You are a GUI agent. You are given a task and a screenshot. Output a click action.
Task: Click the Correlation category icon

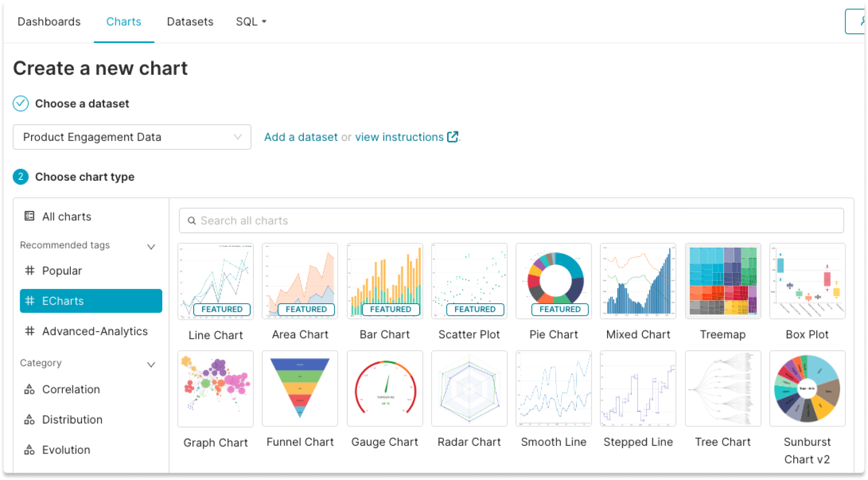[x=30, y=389]
